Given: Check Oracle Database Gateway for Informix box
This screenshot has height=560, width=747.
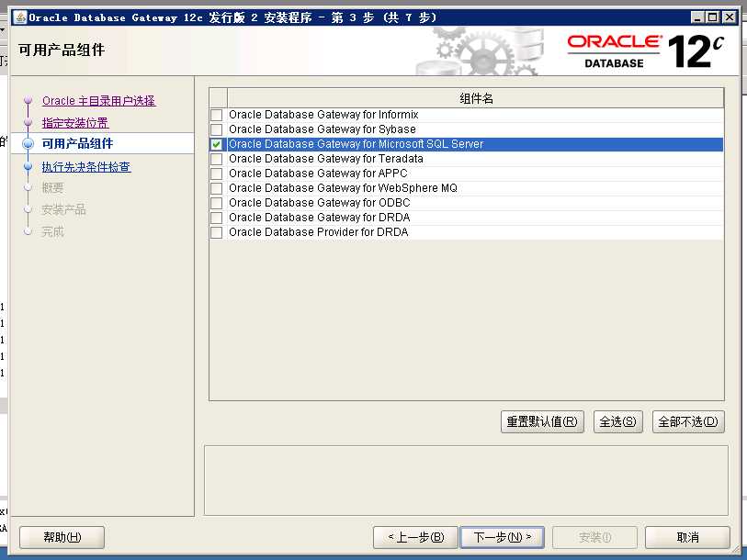Looking at the screenshot, I should tap(216, 115).
